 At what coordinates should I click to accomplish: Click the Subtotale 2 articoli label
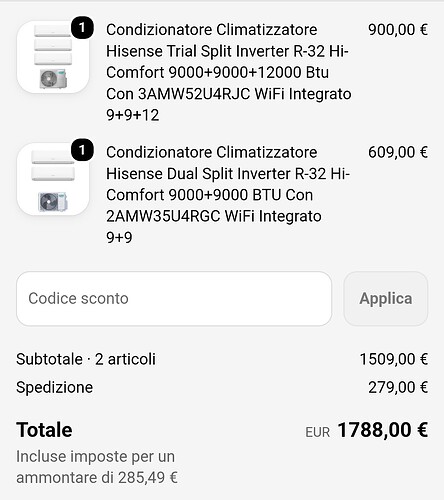86,359
